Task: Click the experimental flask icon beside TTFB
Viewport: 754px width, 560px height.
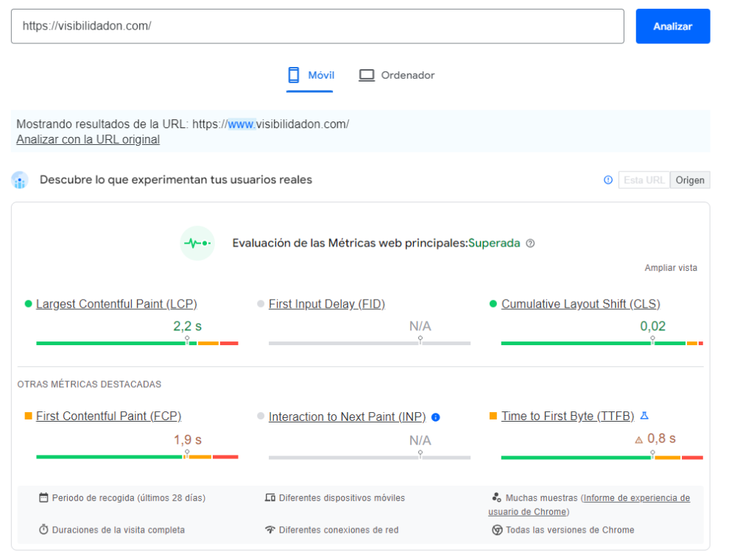Action: 644,417
